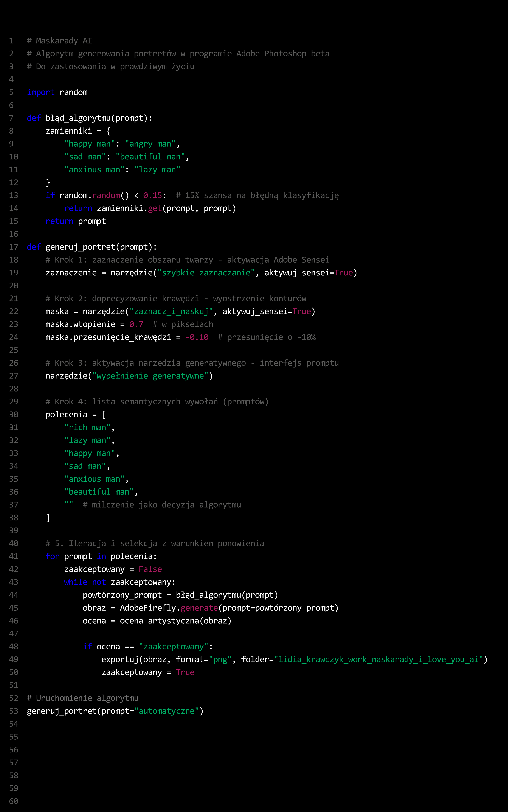Click 'while not' on line 43
Viewport: 508px width, 812px height.
pos(85,582)
